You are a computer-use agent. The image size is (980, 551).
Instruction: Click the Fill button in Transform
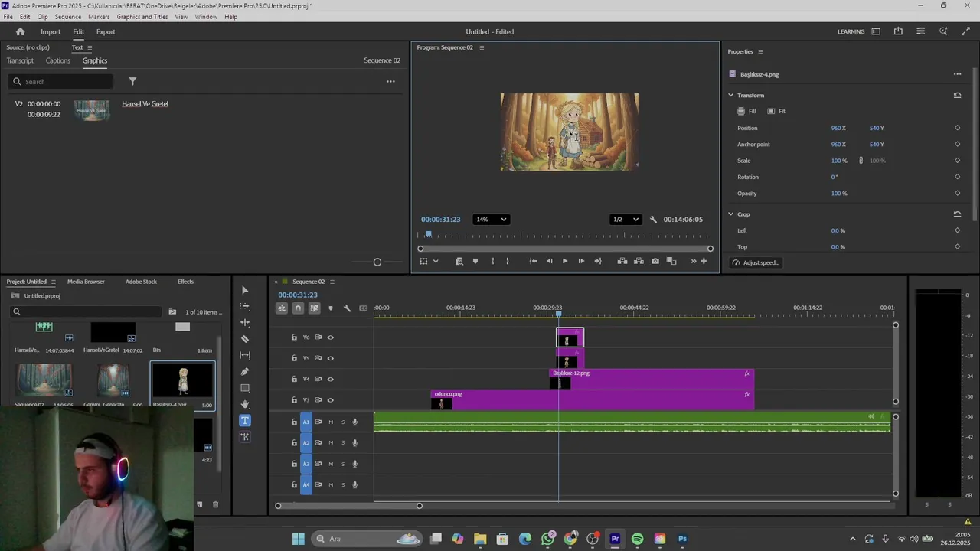point(746,111)
